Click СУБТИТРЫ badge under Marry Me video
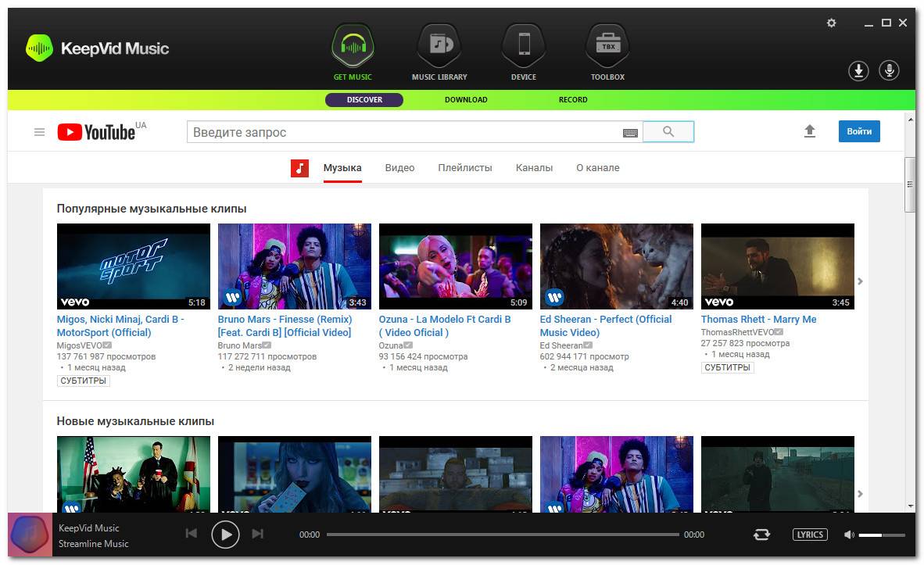 point(727,367)
